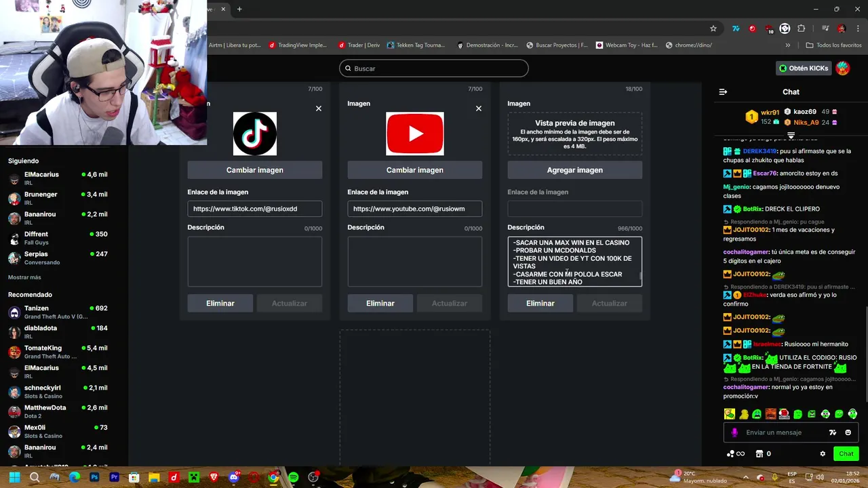Expand followed channels with Mostrar más
Viewport: 868px width, 488px height.
tap(24, 277)
